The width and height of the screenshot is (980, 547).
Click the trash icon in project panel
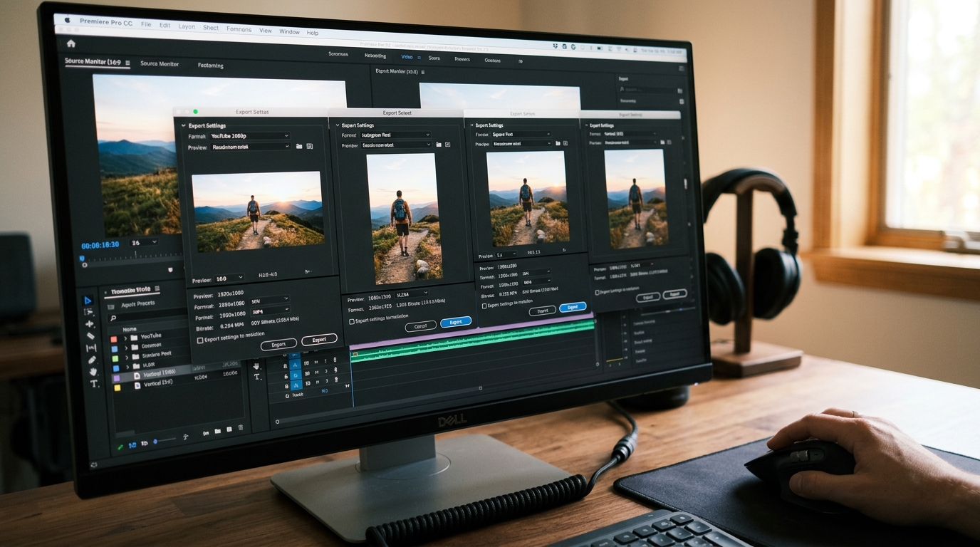(x=241, y=429)
